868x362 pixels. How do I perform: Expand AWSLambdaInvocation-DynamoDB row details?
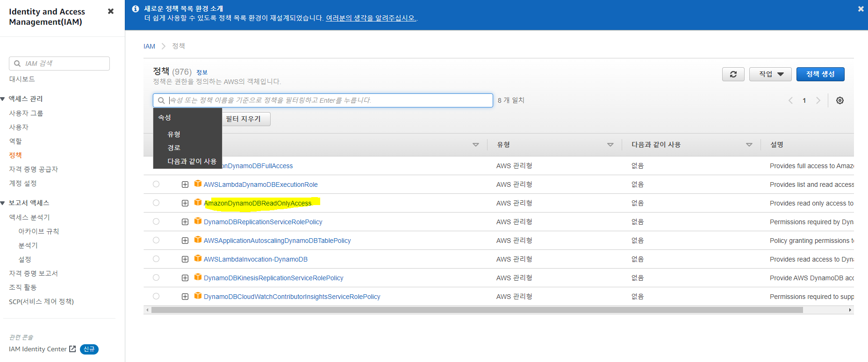[x=185, y=259]
